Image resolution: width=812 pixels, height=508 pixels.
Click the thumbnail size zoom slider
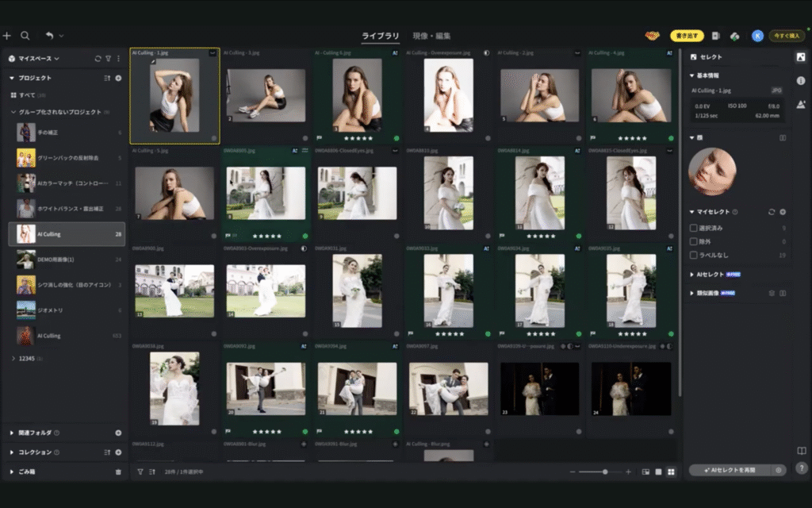click(x=604, y=471)
